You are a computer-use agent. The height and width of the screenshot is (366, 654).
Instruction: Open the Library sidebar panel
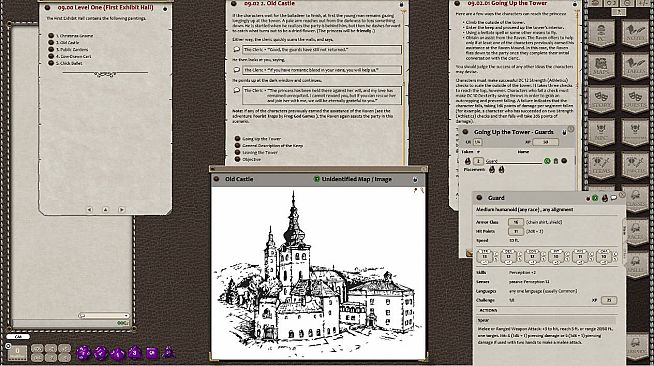click(636, 347)
